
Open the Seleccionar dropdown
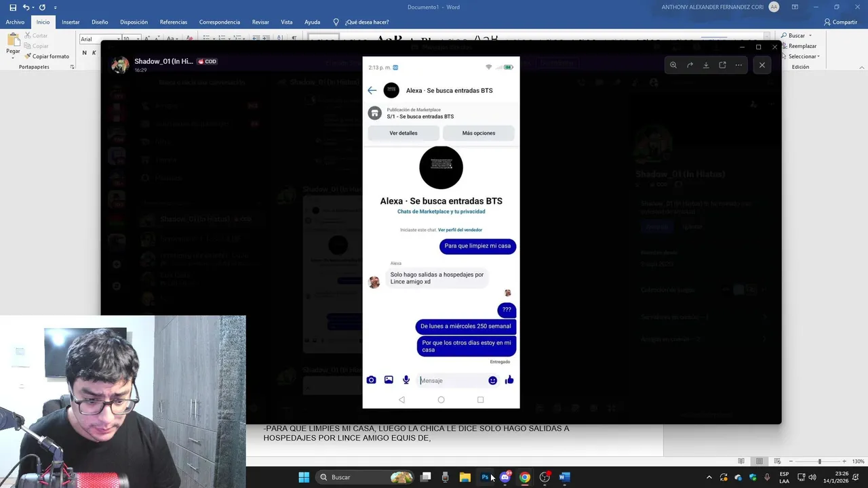tap(800, 56)
